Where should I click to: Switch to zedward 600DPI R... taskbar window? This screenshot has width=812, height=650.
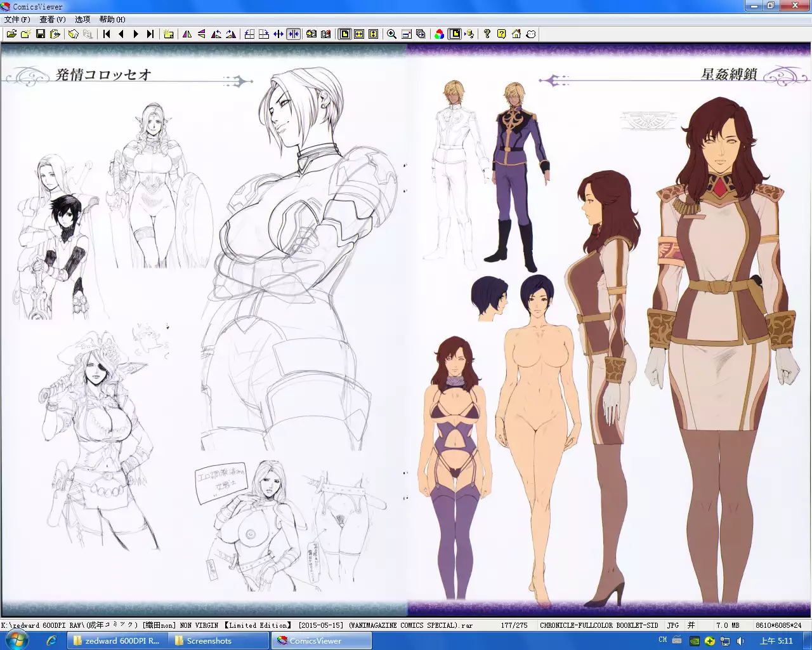(x=117, y=641)
